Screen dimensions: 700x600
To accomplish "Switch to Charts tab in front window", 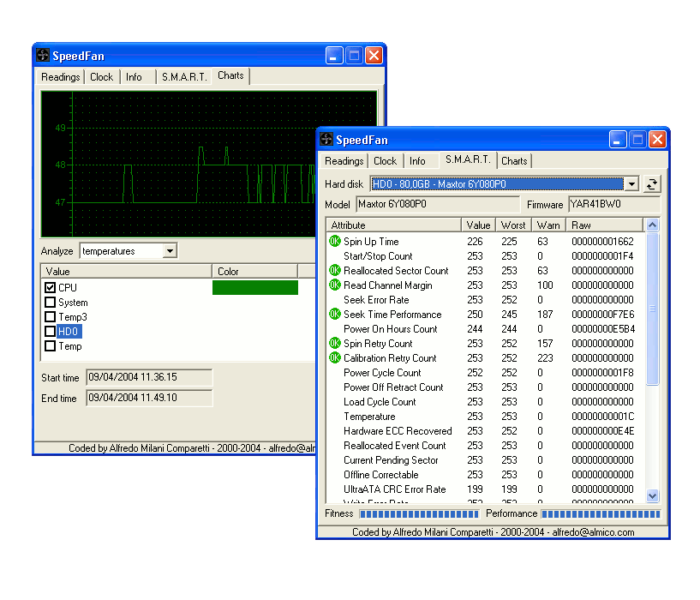I will coord(514,161).
